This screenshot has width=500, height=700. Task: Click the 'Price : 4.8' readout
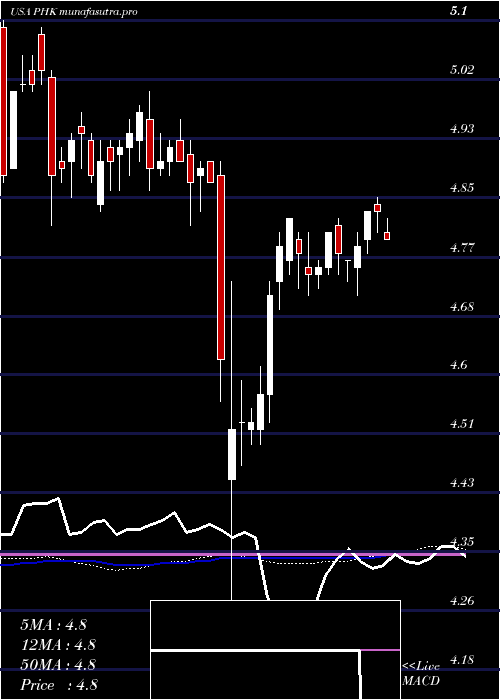[59, 685]
